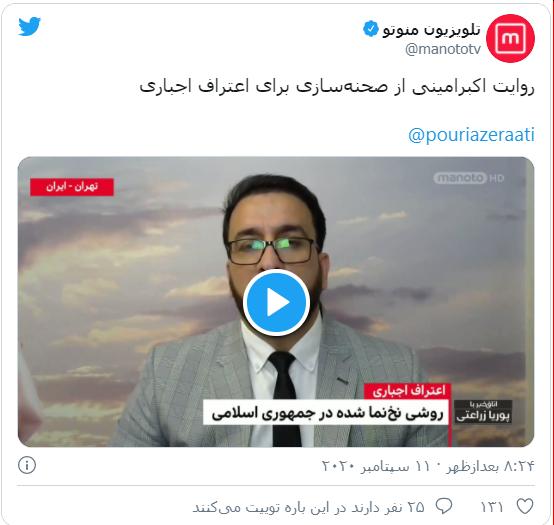Screen dimensions: 554x525
Task: Click the manoto HD watermark in video
Action: point(468,178)
